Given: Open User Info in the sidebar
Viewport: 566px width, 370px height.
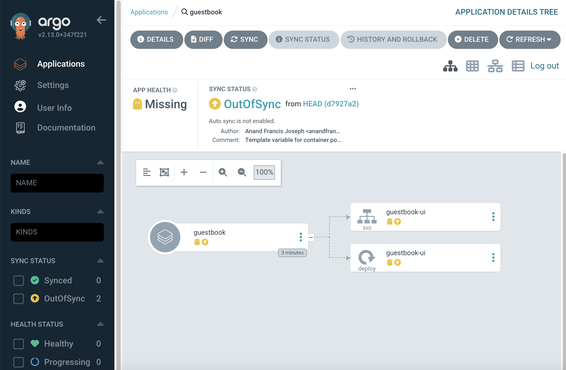Looking at the screenshot, I should click(x=54, y=108).
